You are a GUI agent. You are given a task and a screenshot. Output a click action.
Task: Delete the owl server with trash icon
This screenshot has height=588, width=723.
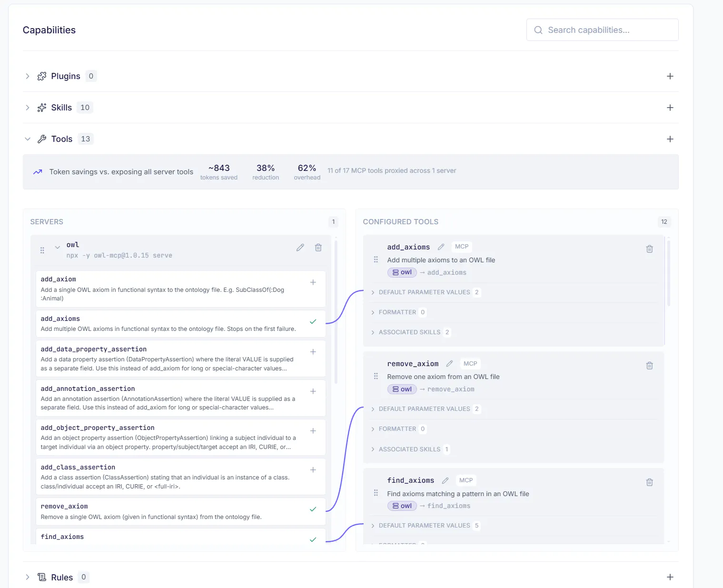(318, 248)
